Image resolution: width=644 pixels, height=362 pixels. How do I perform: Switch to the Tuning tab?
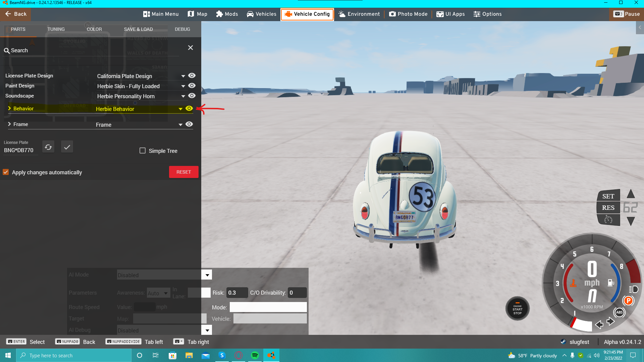tap(56, 29)
